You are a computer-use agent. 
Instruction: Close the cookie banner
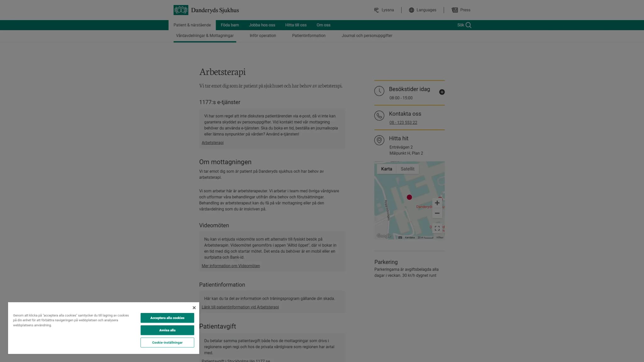tap(194, 308)
